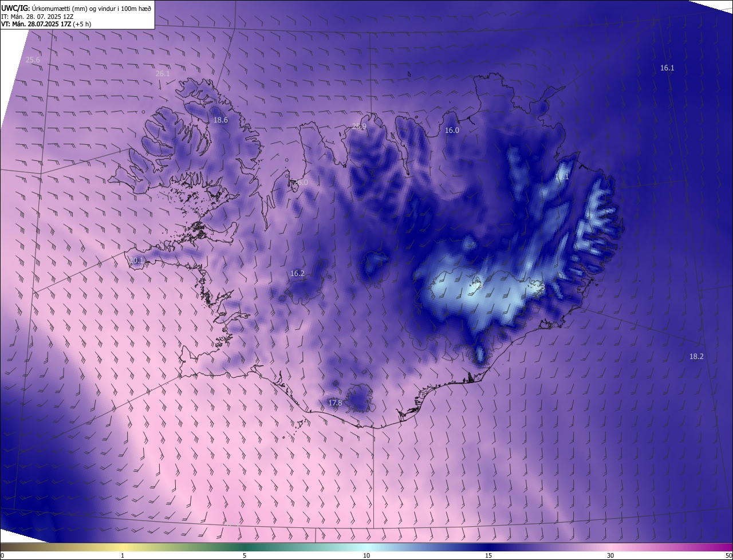Click the 17.8 value label

335,403
